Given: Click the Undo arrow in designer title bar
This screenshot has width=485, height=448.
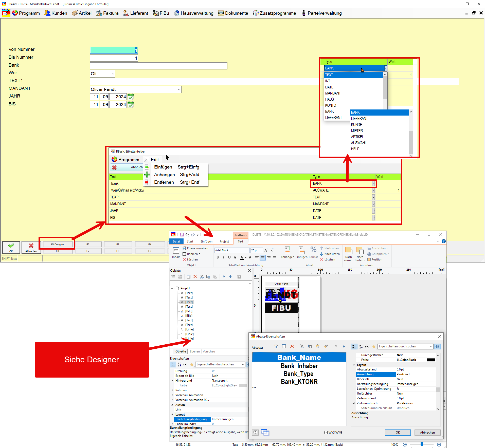Looking at the screenshot, I should click(187, 235).
